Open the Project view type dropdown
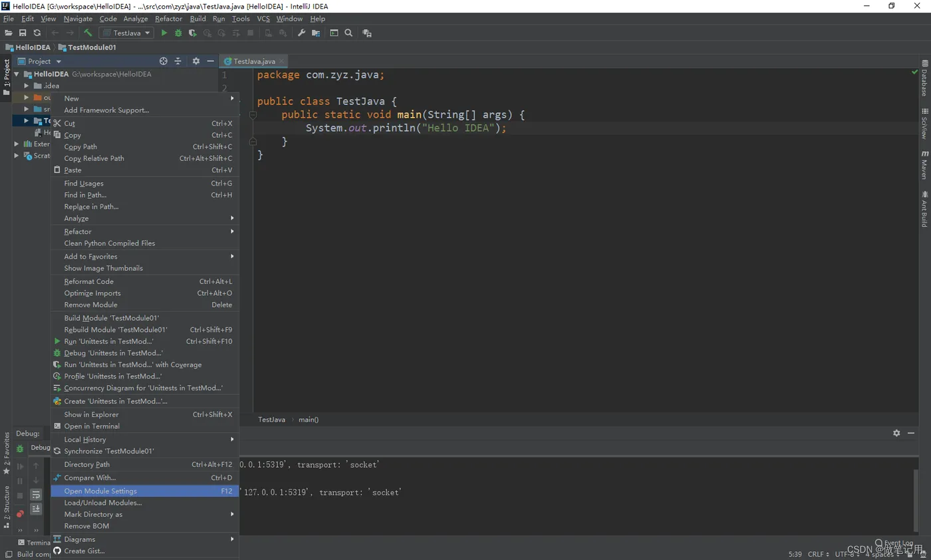The height and width of the screenshot is (560, 931). coord(39,61)
